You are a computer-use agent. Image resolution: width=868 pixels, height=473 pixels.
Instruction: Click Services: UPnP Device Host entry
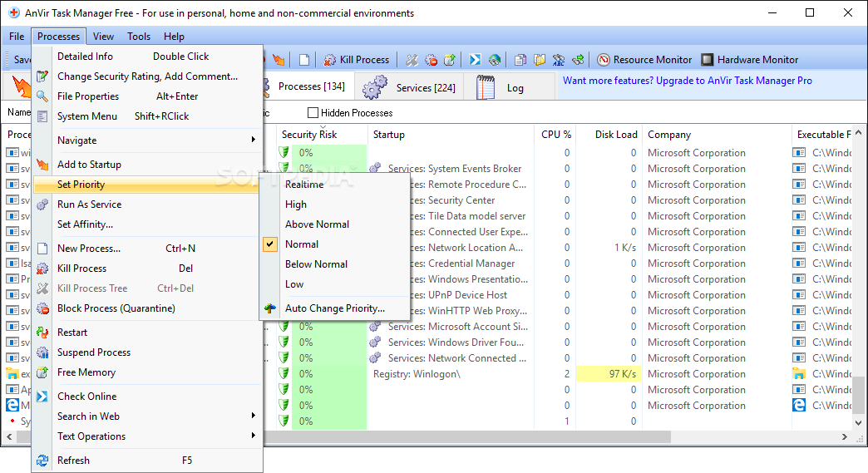tap(459, 295)
